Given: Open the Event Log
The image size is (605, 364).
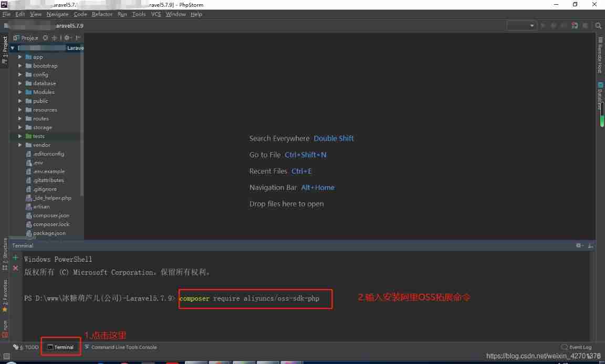Looking at the screenshot, I should 576,347.
